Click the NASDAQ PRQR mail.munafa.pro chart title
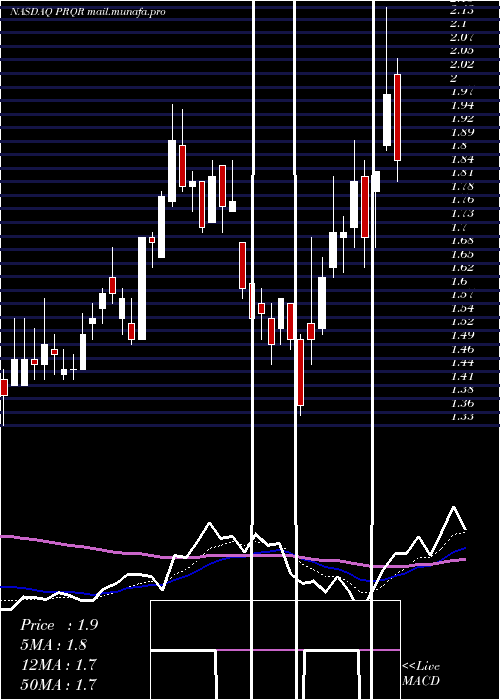 click(88, 12)
